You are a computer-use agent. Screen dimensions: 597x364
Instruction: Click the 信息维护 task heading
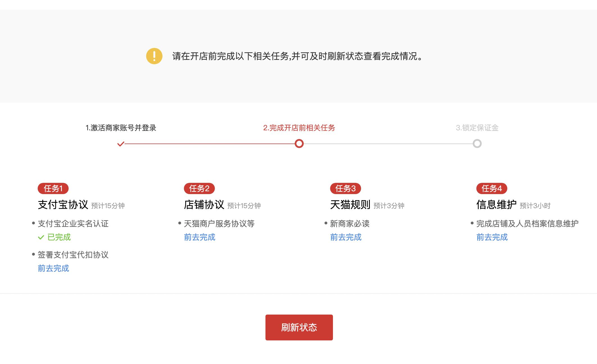[497, 205]
